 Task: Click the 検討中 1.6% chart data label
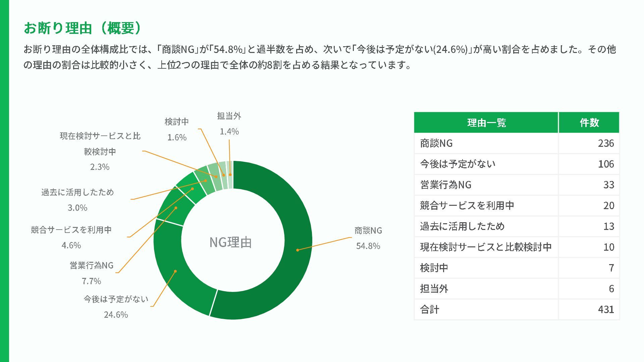point(177,129)
